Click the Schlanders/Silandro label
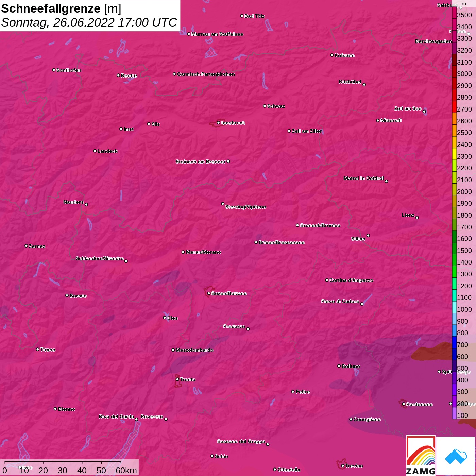Image resolution: width=476 pixels, height=476 pixels. click(x=100, y=258)
